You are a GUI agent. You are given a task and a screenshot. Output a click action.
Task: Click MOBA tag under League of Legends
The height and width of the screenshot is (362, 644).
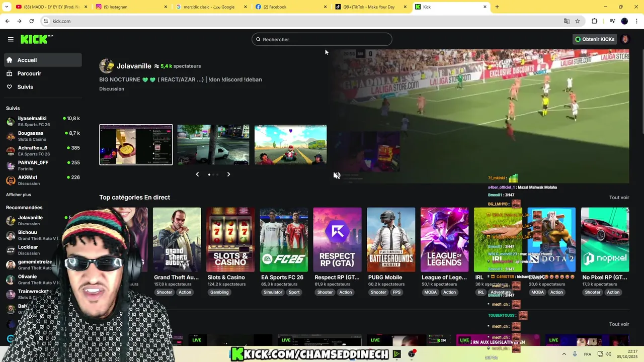(431, 292)
